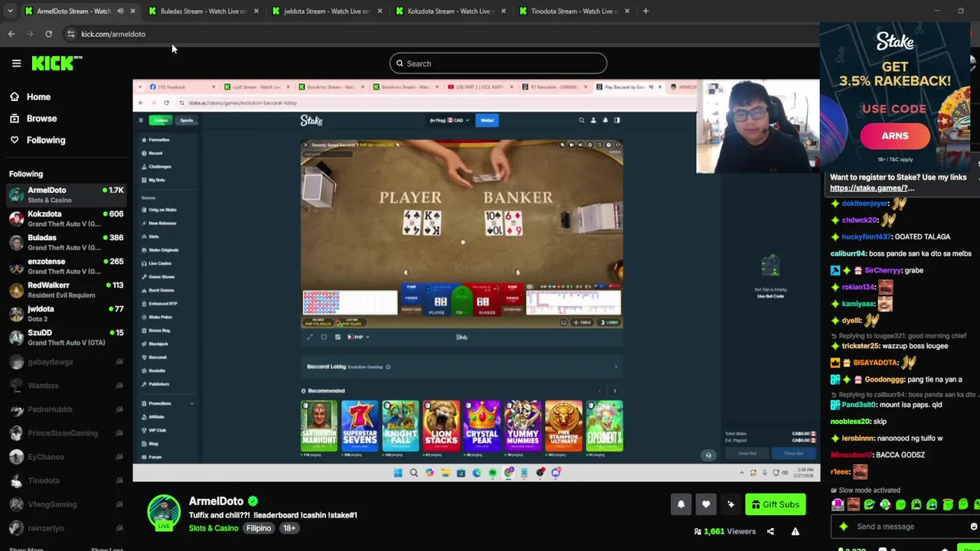Screen dimensions: 980x551
Task: Open offline channel PedroHubbb
Action: click(x=66, y=409)
